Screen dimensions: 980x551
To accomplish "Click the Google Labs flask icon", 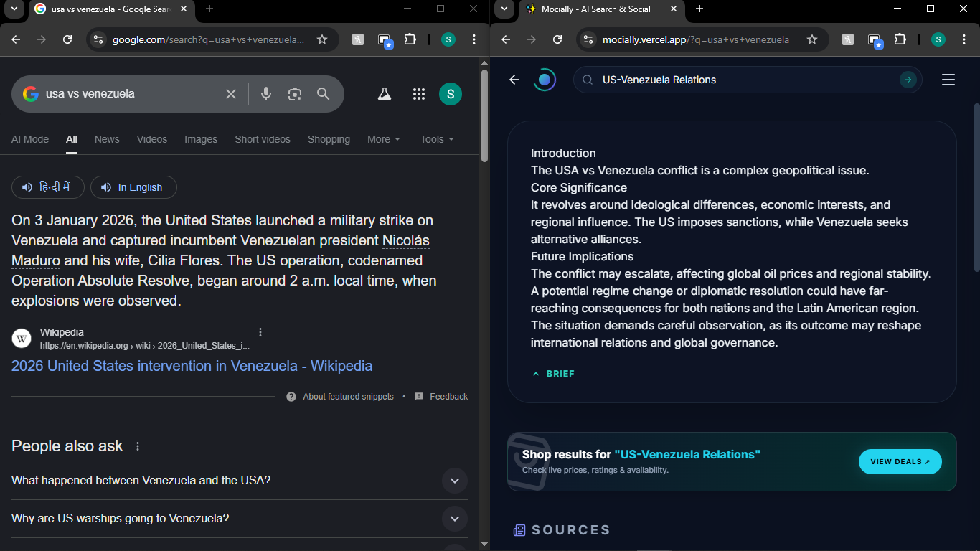I will (384, 93).
